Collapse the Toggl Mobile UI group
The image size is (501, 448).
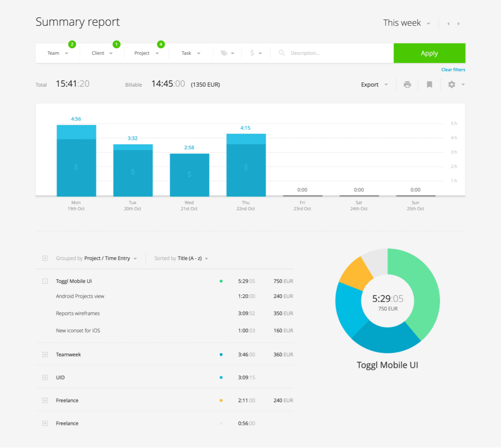(x=45, y=281)
